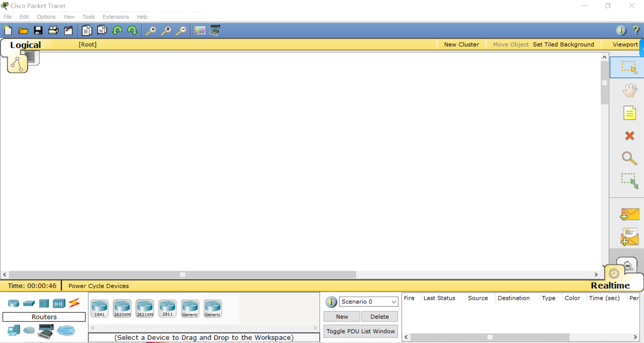Viewport: 644px width, 343px height.
Task: Create a new file from the toolbar
Action: [x=8, y=31]
